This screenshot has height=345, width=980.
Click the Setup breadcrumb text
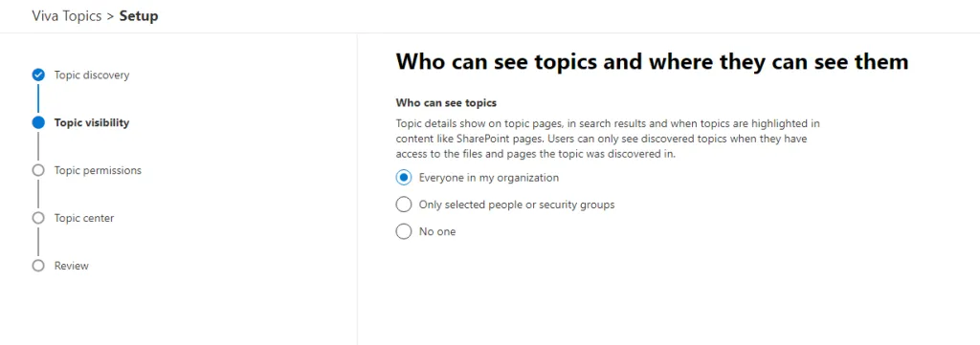tap(139, 16)
